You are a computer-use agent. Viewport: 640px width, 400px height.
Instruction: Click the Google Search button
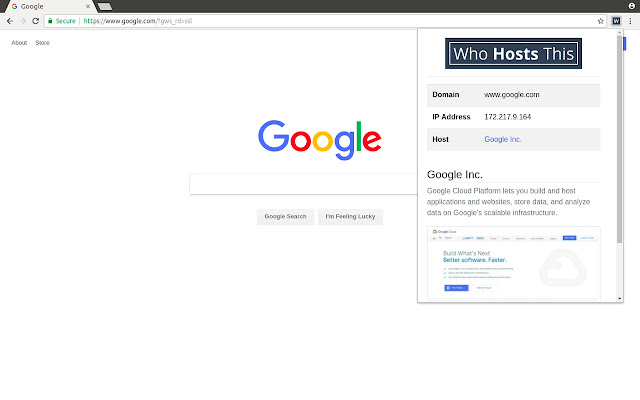click(285, 216)
